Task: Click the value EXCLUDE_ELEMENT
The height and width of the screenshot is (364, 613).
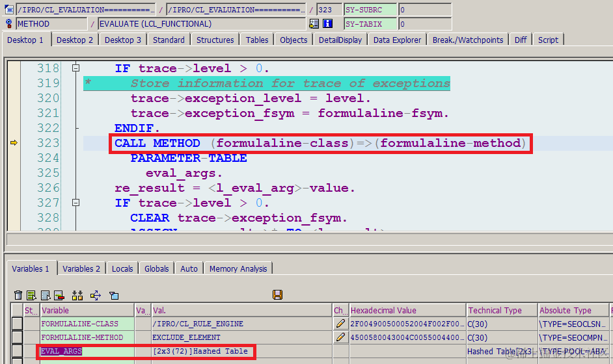Action: pyautogui.click(x=187, y=337)
